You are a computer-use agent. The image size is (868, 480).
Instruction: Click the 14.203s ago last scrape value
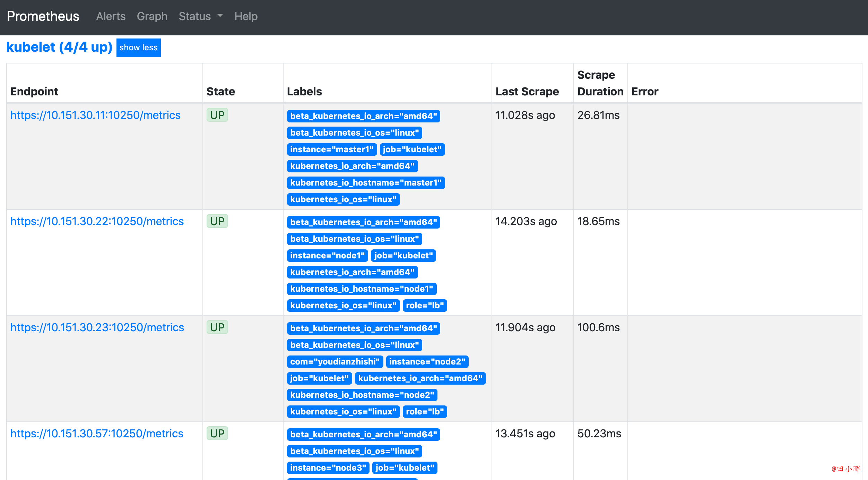[526, 221]
